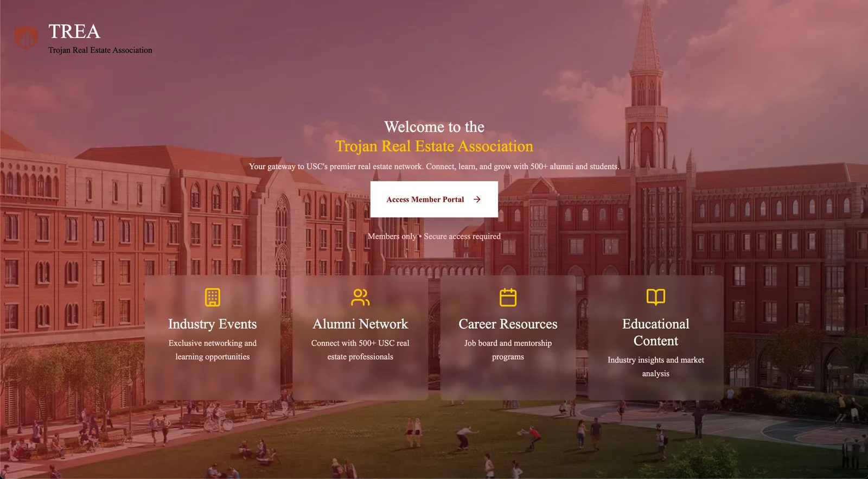Click the people icon above Alumni Network
The width and height of the screenshot is (868, 479).
coord(360,297)
